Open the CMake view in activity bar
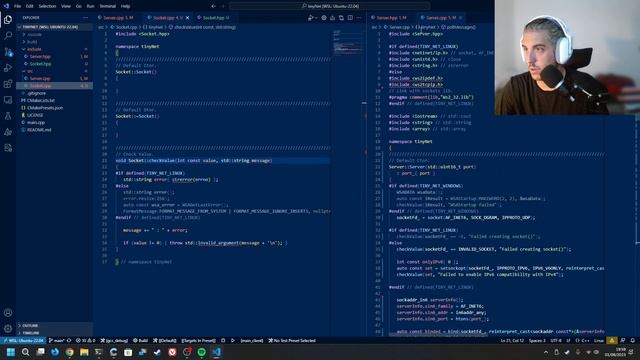 [x=8, y=132]
